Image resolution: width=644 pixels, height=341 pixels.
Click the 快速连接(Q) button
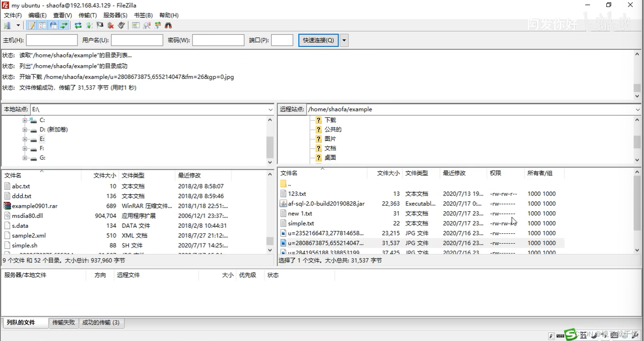coord(318,40)
